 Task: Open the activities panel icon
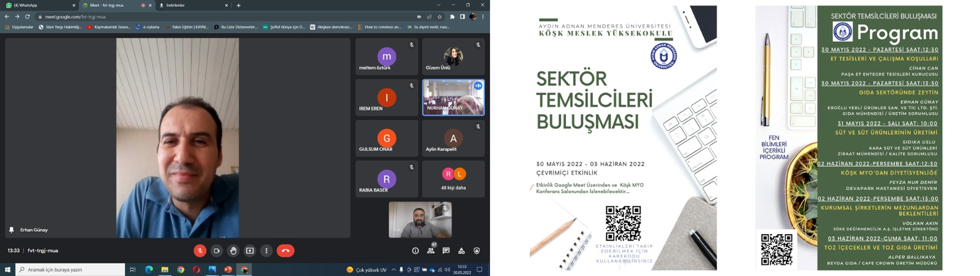461,251
